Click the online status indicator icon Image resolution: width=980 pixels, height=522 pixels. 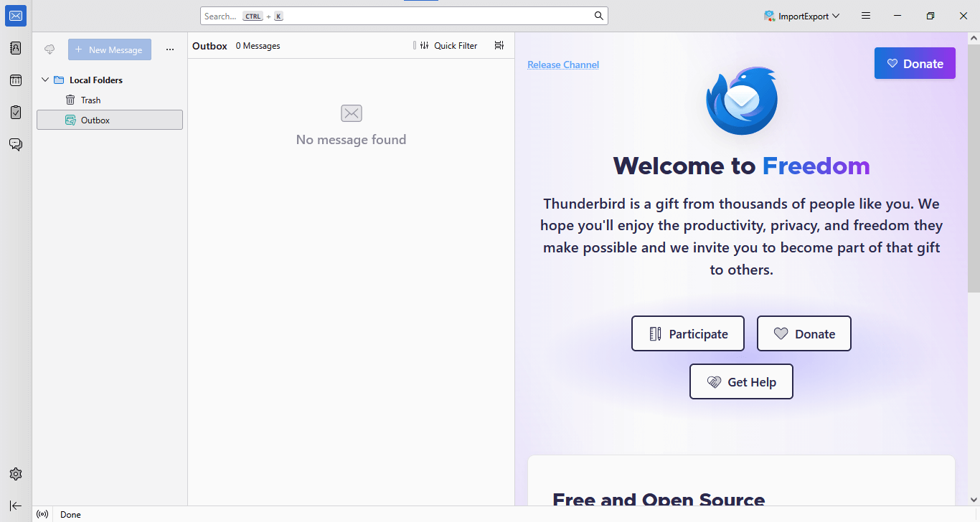[42, 514]
